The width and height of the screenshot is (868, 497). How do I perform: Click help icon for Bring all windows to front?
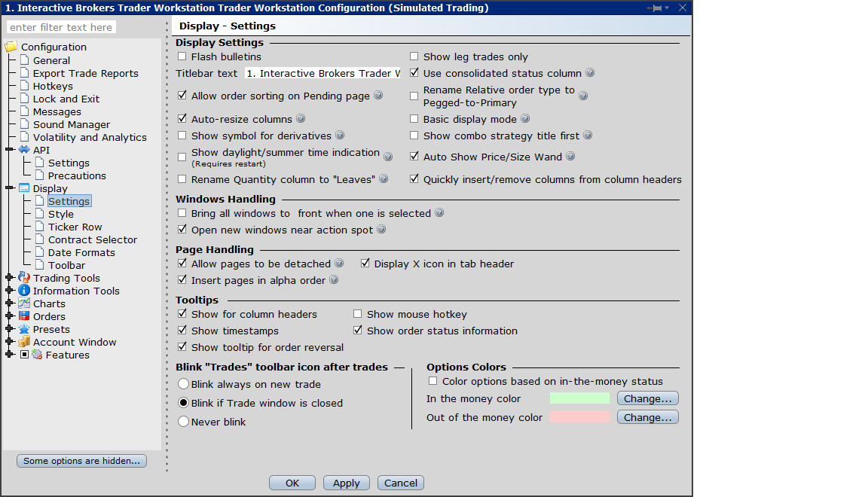pos(439,212)
